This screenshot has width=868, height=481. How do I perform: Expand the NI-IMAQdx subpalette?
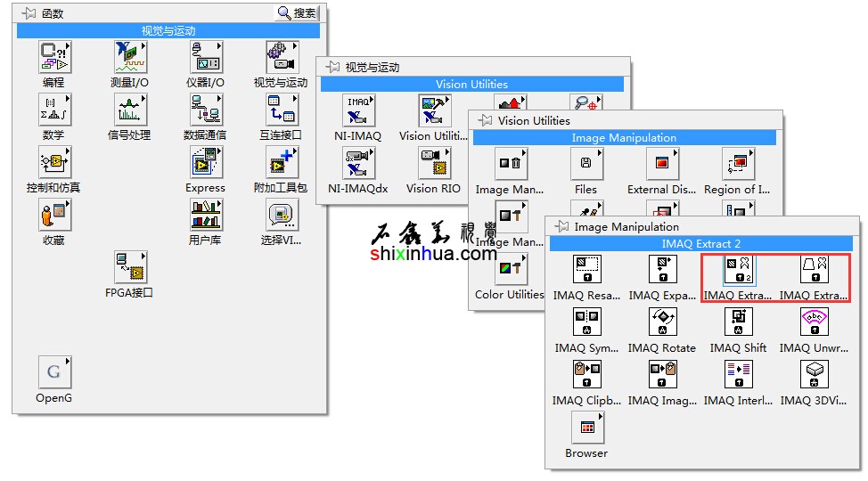[358, 163]
